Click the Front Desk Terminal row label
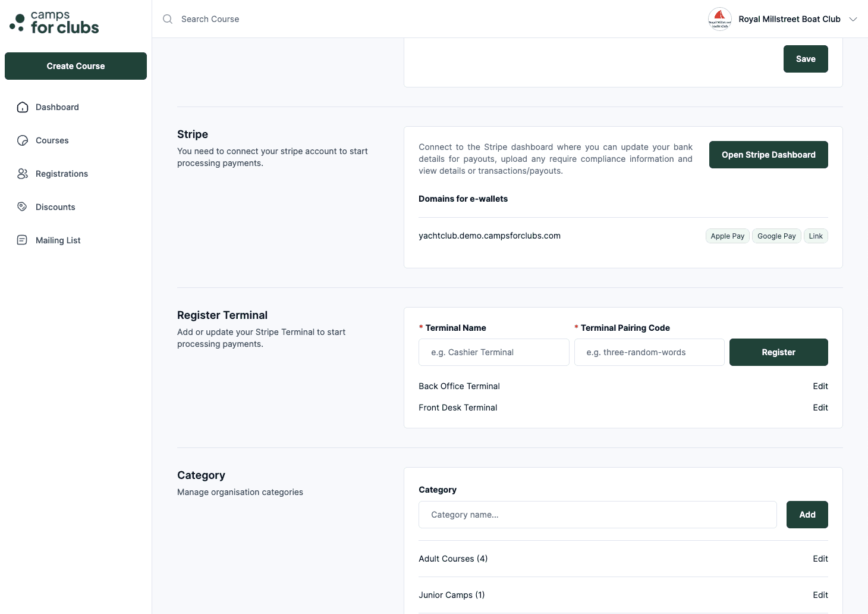This screenshot has height=614, width=868. tap(458, 408)
